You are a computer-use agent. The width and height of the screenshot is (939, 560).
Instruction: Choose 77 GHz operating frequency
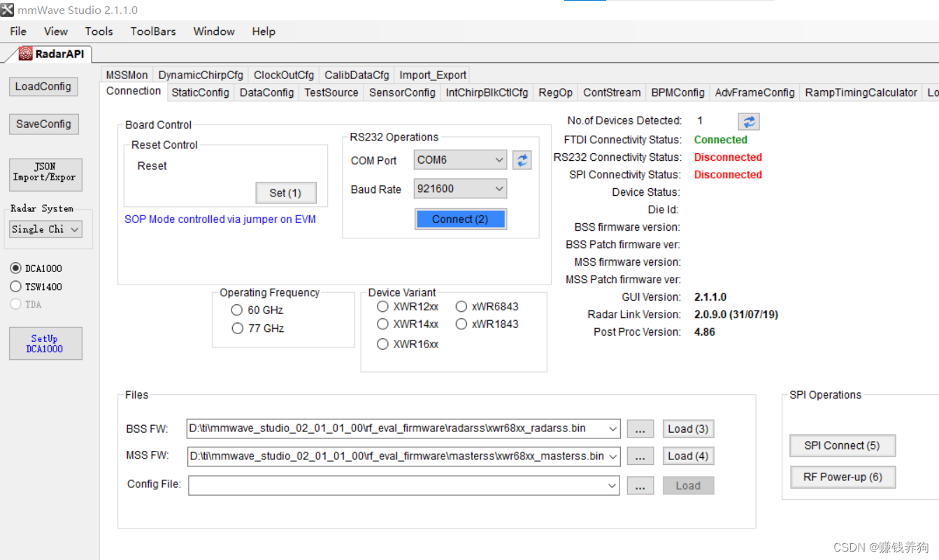coord(237,329)
